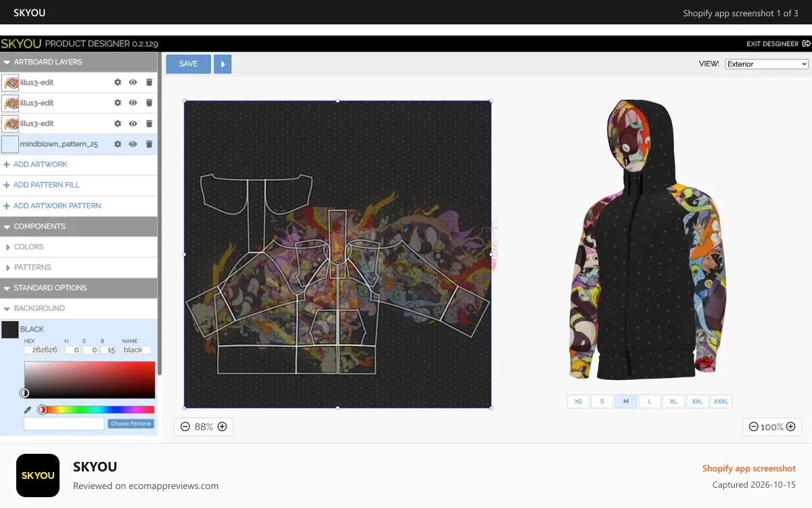The height and width of the screenshot is (508, 812).
Task: Click the black background color swatch
Action: (x=10, y=330)
